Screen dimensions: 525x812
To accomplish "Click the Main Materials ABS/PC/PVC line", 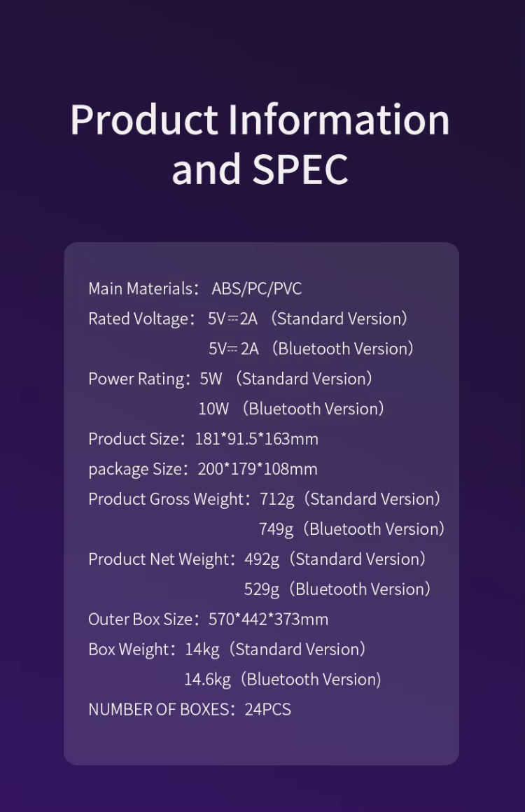I will pyautogui.click(x=195, y=288).
